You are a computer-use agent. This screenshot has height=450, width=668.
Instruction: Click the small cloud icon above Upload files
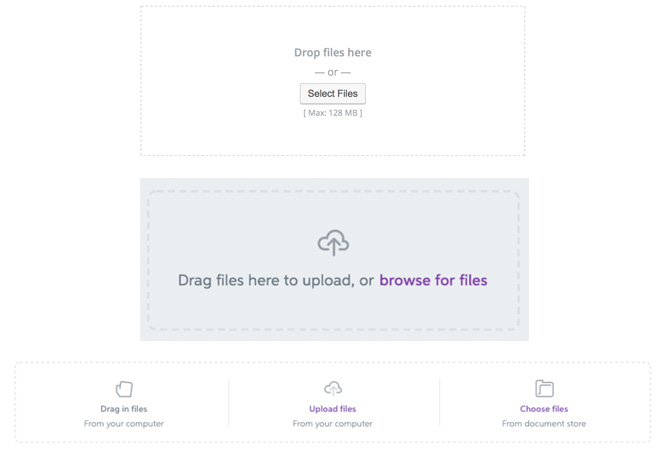[x=333, y=389]
